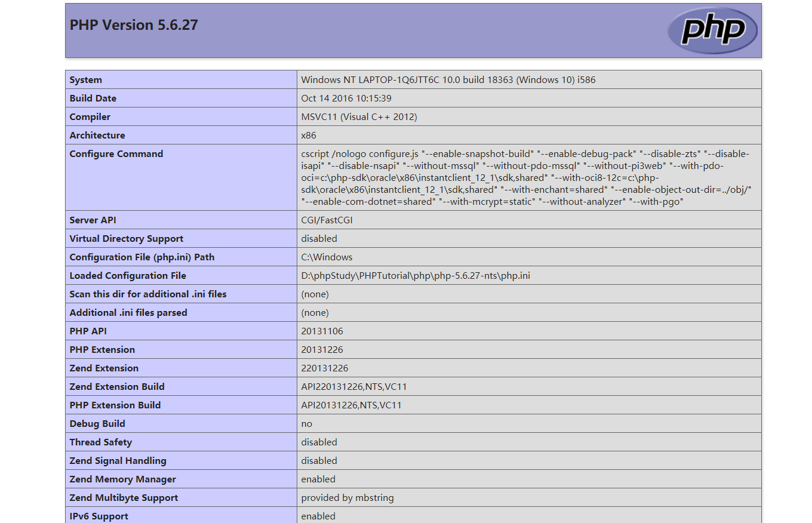Click the Debug Build value no
This screenshot has width=812, height=523.
(x=307, y=424)
